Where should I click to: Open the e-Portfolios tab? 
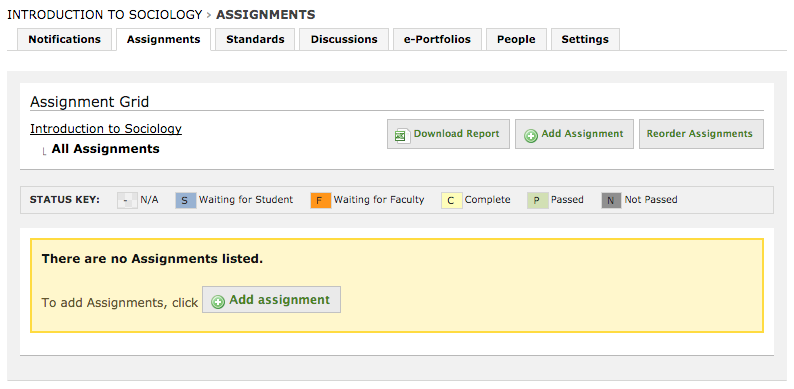(437, 40)
